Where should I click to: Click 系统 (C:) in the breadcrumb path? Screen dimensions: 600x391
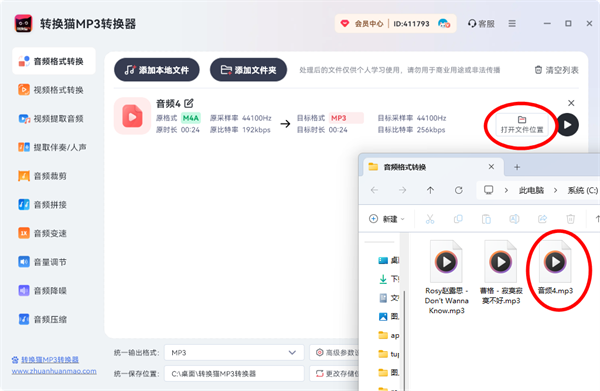click(583, 190)
